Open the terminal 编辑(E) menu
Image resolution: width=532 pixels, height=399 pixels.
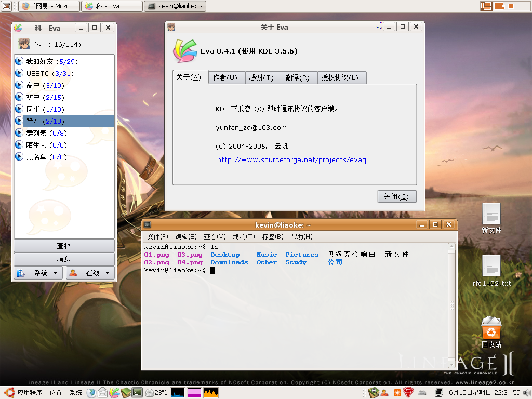pos(186,236)
